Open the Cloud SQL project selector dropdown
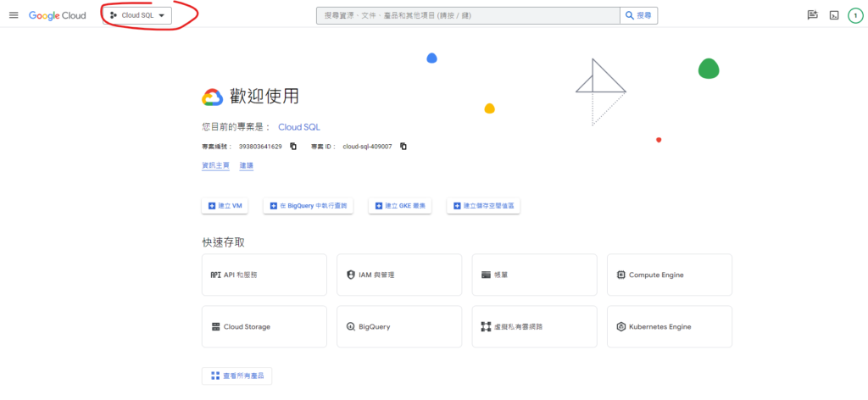 tap(137, 15)
